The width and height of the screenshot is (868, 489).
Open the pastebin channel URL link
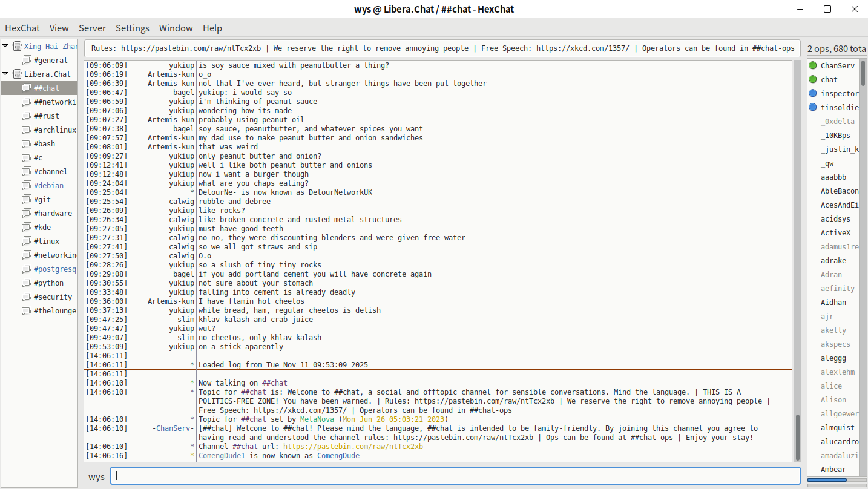(x=353, y=447)
